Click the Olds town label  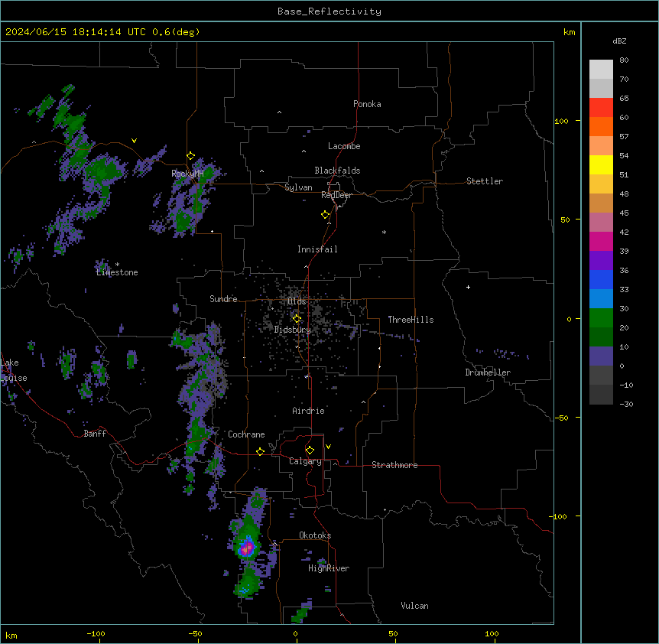[x=297, y=301]
